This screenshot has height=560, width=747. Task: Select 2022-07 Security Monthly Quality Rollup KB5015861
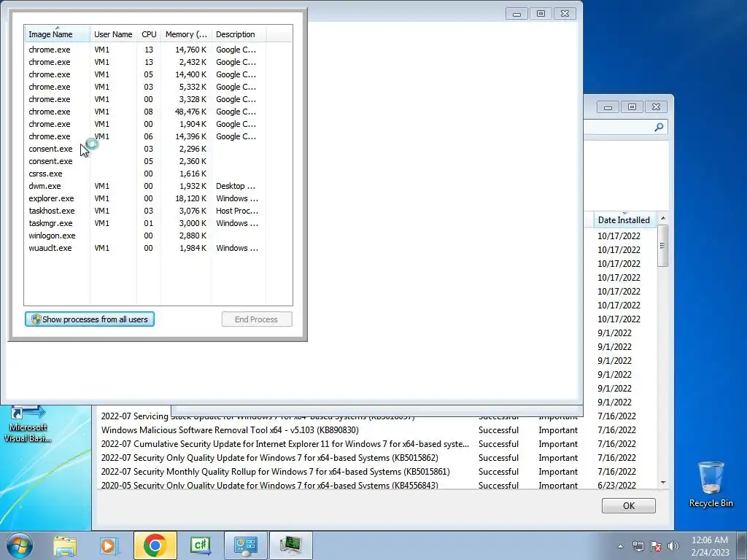point(376,472)
